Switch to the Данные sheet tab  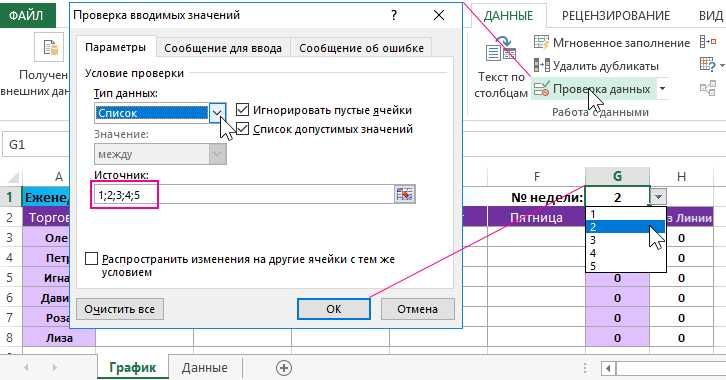pyautogui.click(x=204, y=368)
